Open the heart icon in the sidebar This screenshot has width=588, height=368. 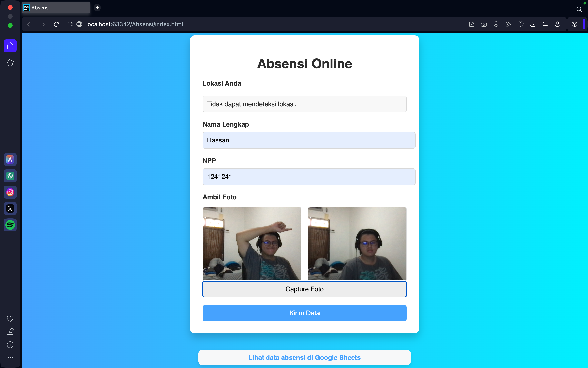[10, 318]
